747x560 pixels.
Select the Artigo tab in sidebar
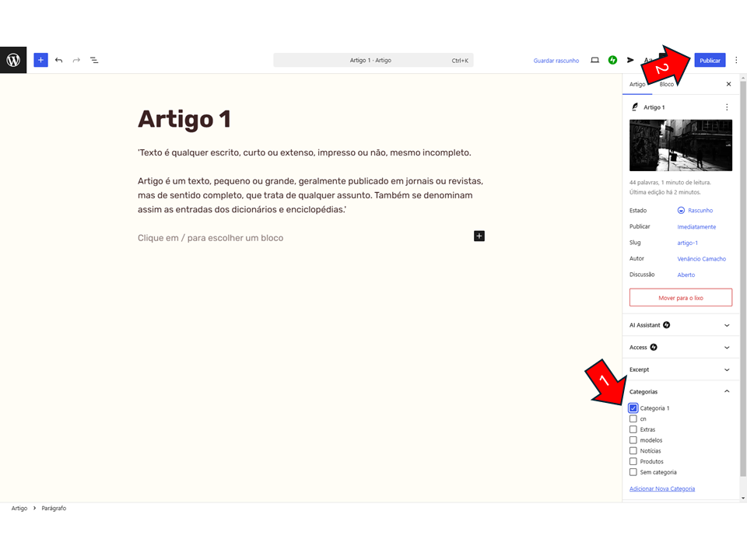[x=637, y=84]
